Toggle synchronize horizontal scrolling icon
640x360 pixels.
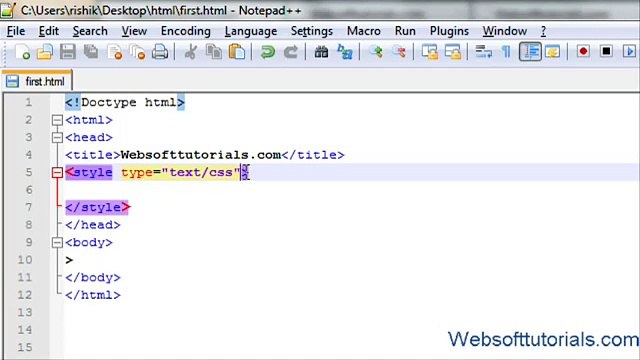pos(453,52)
